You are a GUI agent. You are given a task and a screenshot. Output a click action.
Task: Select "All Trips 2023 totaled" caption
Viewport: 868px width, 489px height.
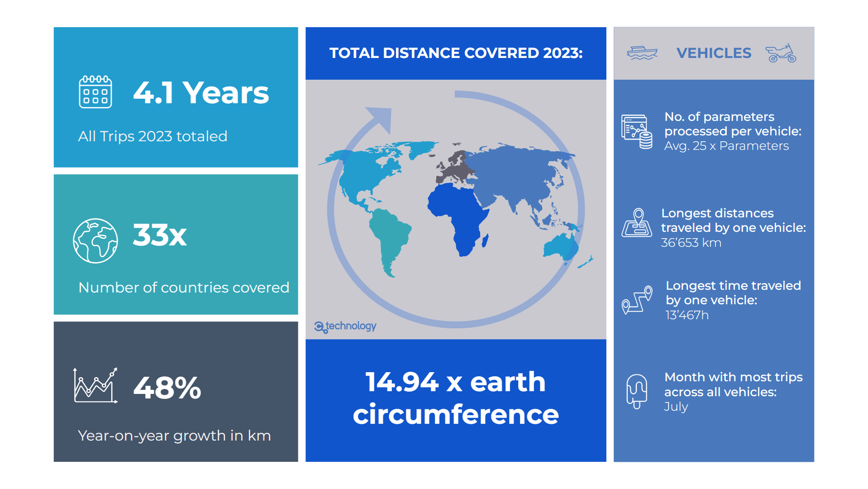[153, 136]
